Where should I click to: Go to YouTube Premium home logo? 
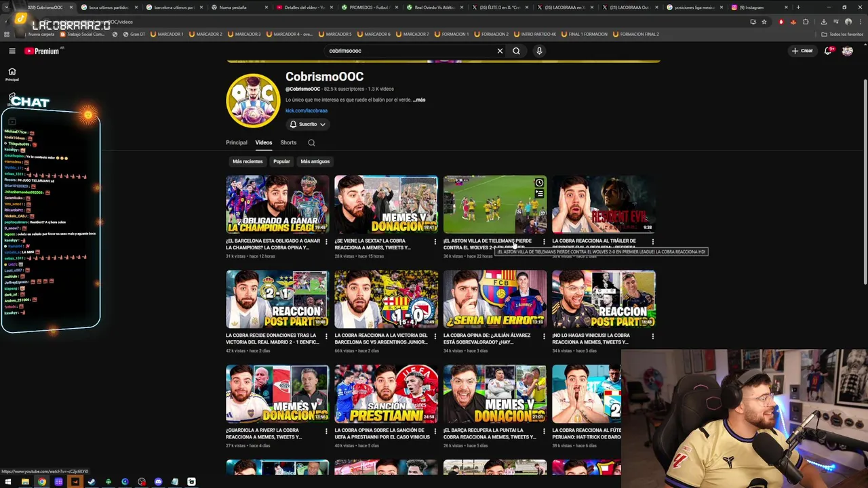[42, 51]
